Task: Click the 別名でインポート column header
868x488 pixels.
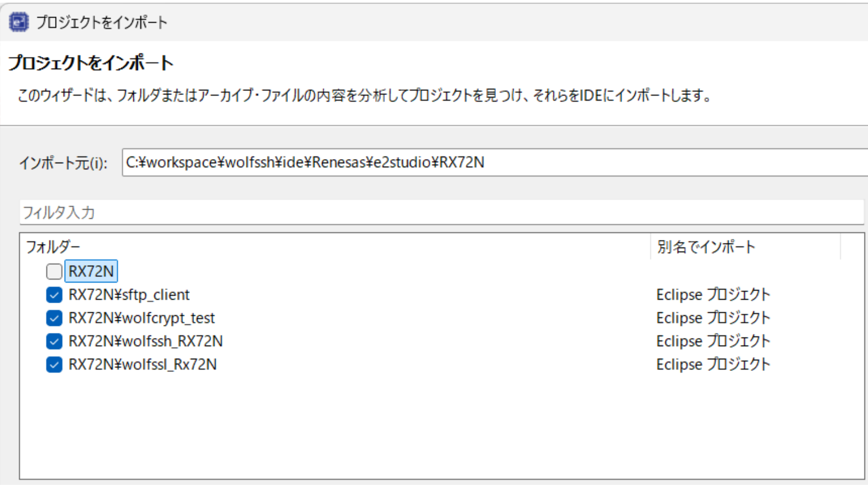Action: tap(706, 247)
